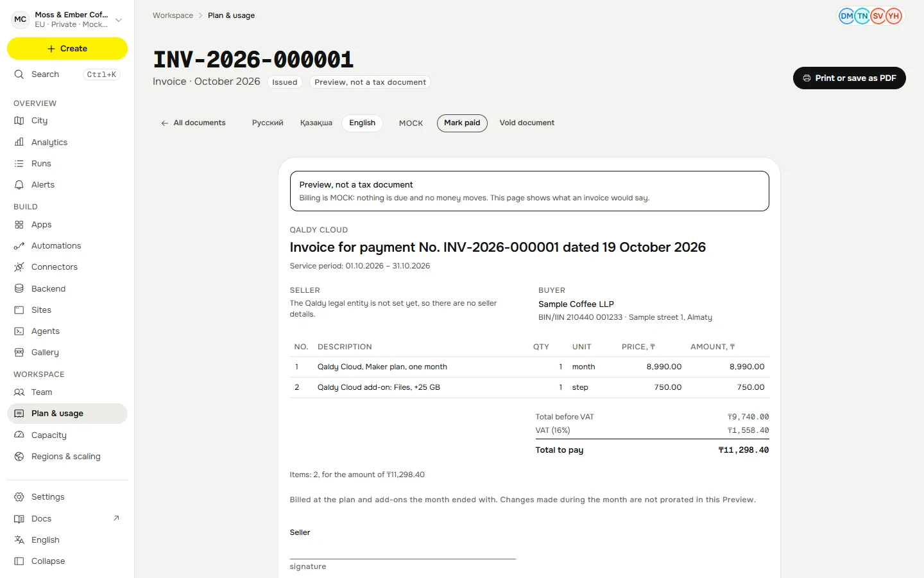Select the 'Qaldy Cloud add-on: Files, +25 GB' row
Image resolution: width=924 pixels, height=578 pixels.
(529, 387)
